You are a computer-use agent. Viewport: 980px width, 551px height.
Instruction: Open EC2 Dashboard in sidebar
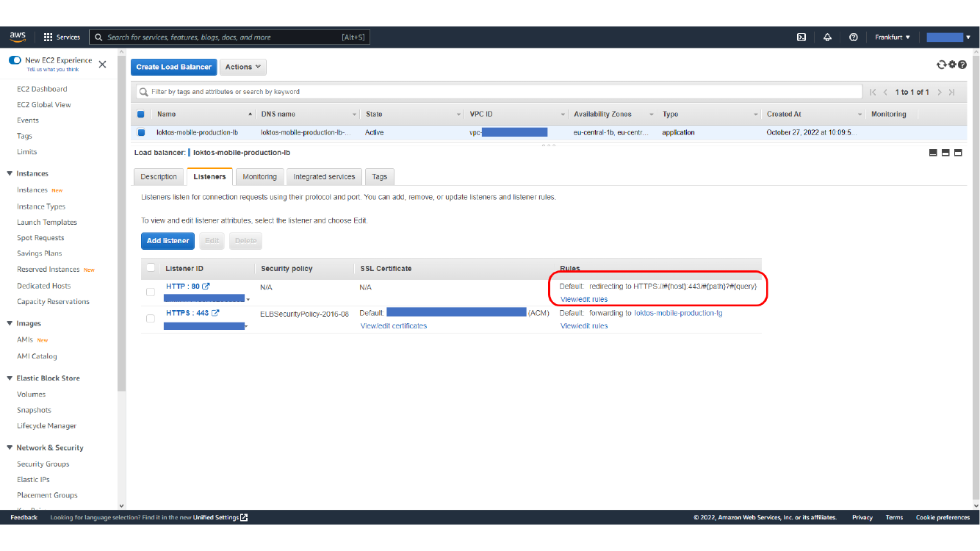coord(42,89)
